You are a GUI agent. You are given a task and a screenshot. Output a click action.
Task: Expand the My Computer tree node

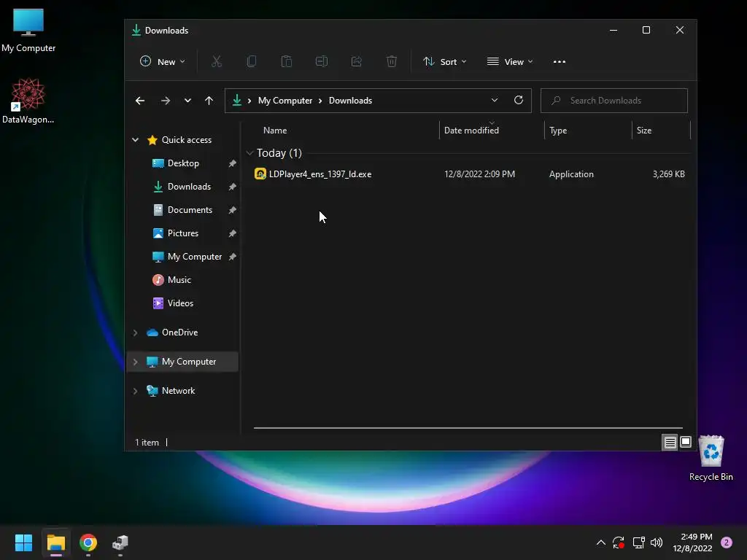[x=135, y=362]
